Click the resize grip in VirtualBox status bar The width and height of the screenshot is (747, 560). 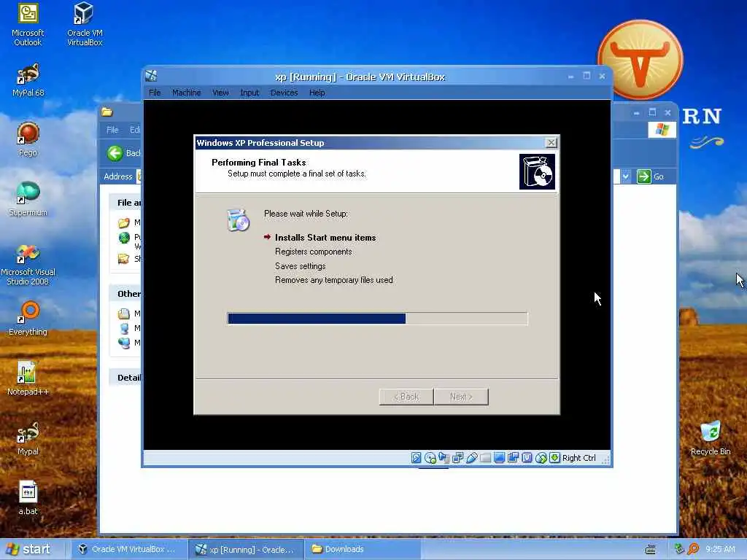click(605, 460)
